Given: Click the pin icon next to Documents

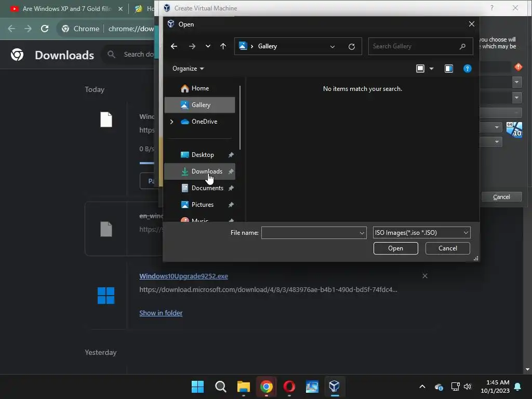Looking at the screenshot, I should click(x=231, y=188).
